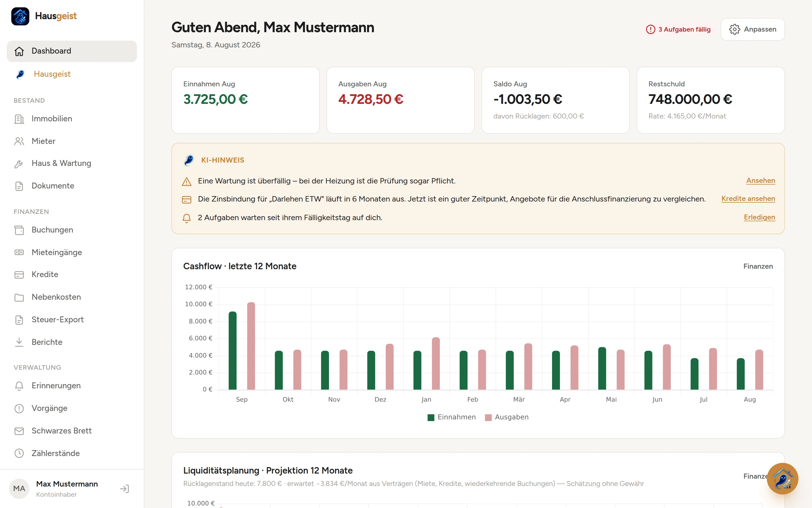Click the MA user avatar

(x=19, y=489)
